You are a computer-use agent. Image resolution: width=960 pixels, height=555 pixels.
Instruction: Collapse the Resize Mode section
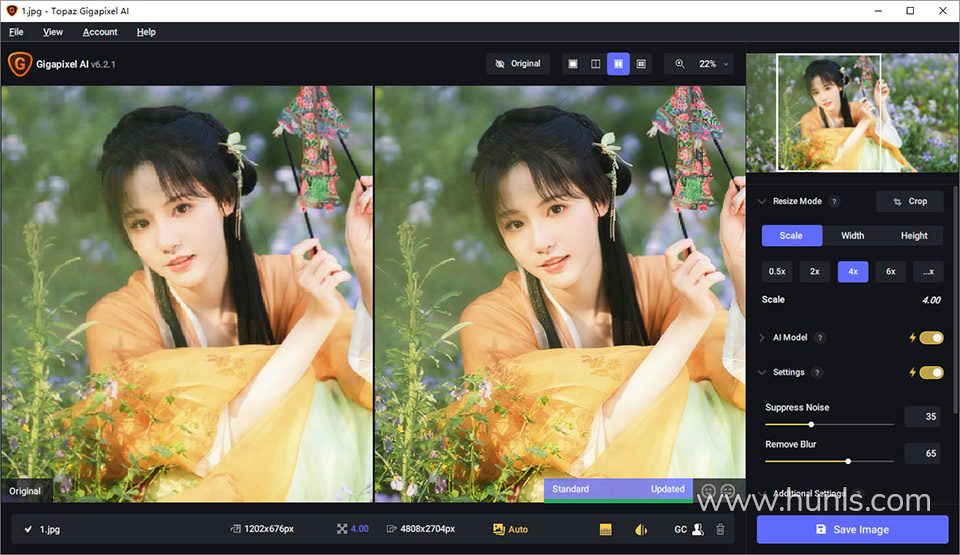pos(762,202)
